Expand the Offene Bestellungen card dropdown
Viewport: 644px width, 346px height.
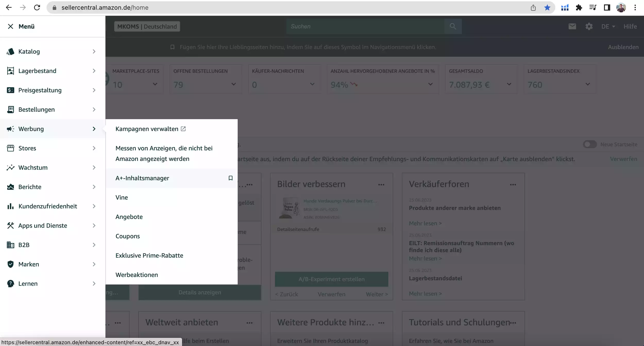[234, 84]
